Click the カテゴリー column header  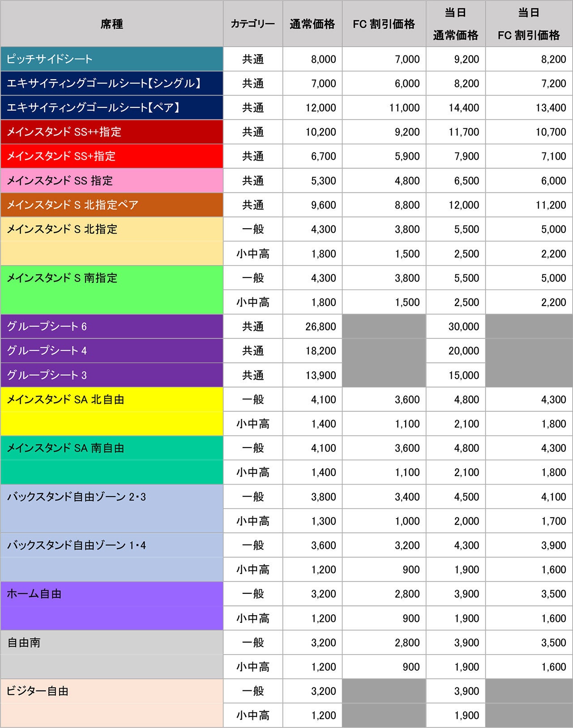pos(253,24)
